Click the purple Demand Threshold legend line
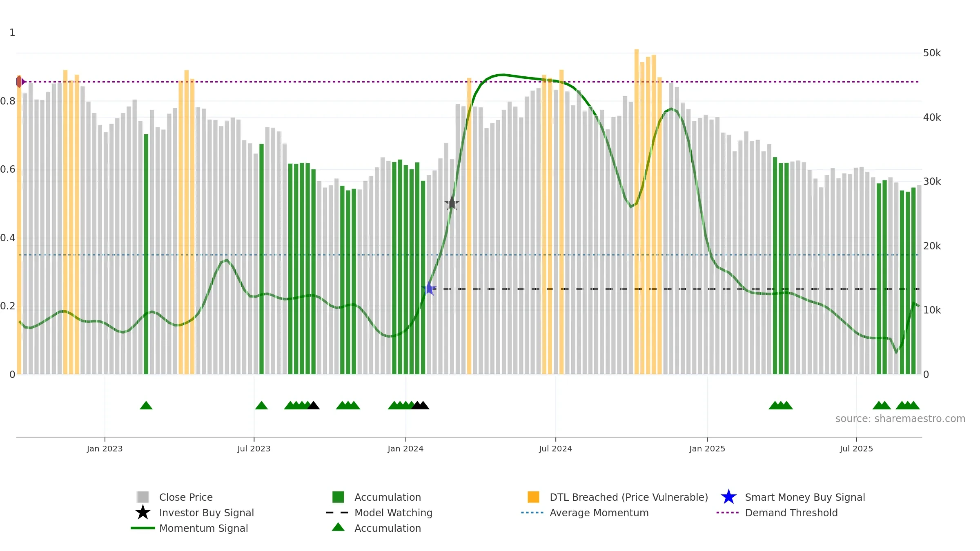Screen dimensions: 980x551 click(x=728, y=513)
